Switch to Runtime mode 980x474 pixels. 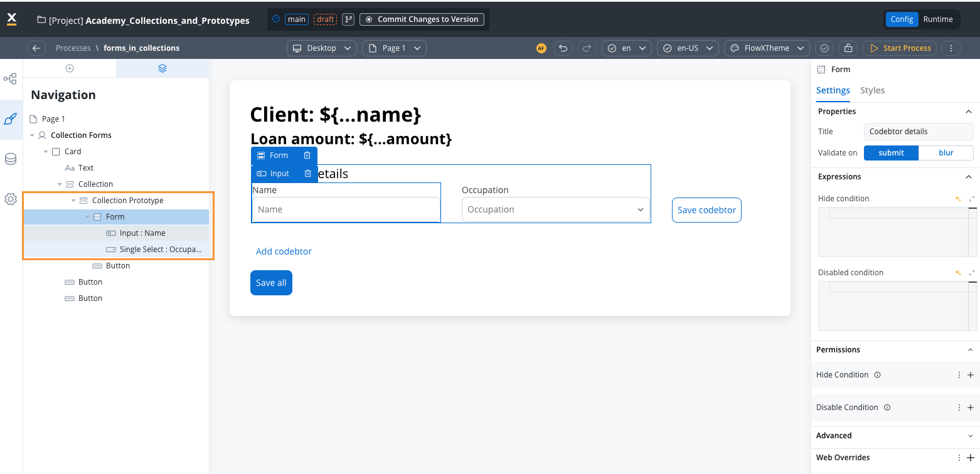[x=937, y=19]
